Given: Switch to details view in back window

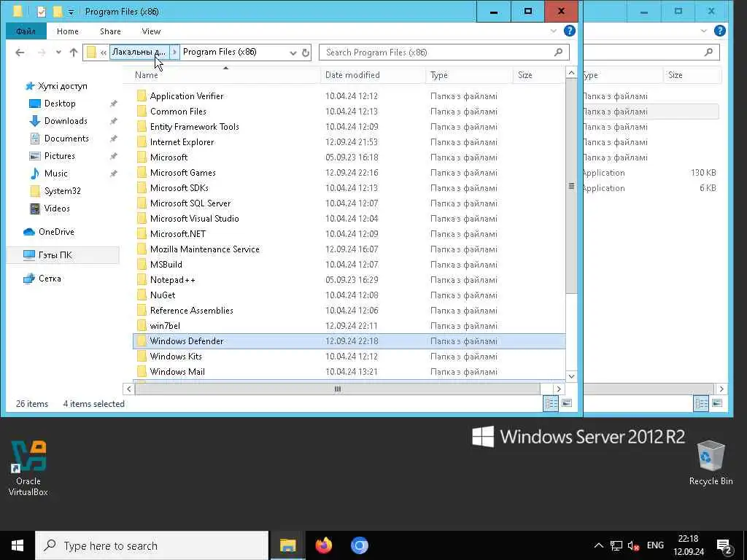Looking at the screenshot, I should (x=701, y=403).
